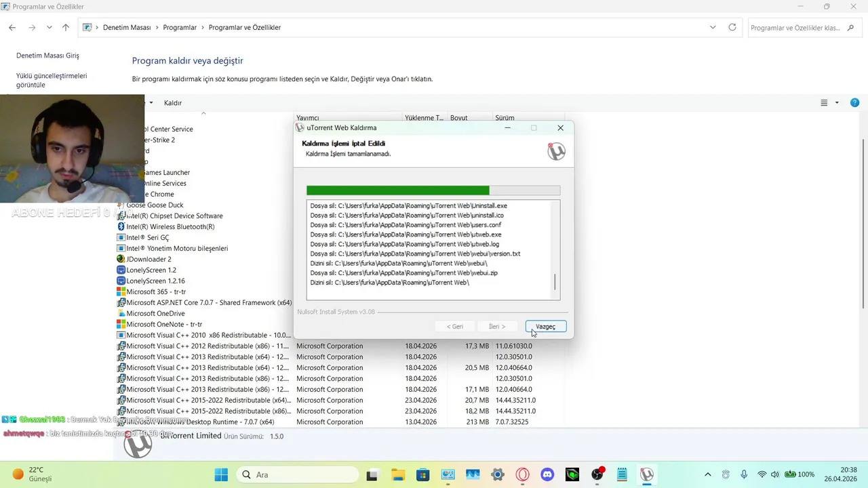868x488 pixels.
Task: Open File Explorer from the taskbar
Action: 397,474
